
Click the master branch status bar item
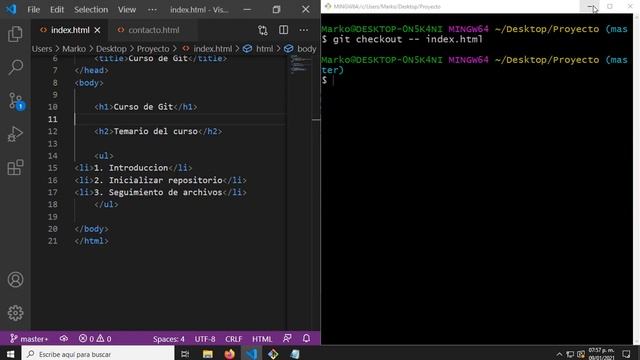point(29,339)
